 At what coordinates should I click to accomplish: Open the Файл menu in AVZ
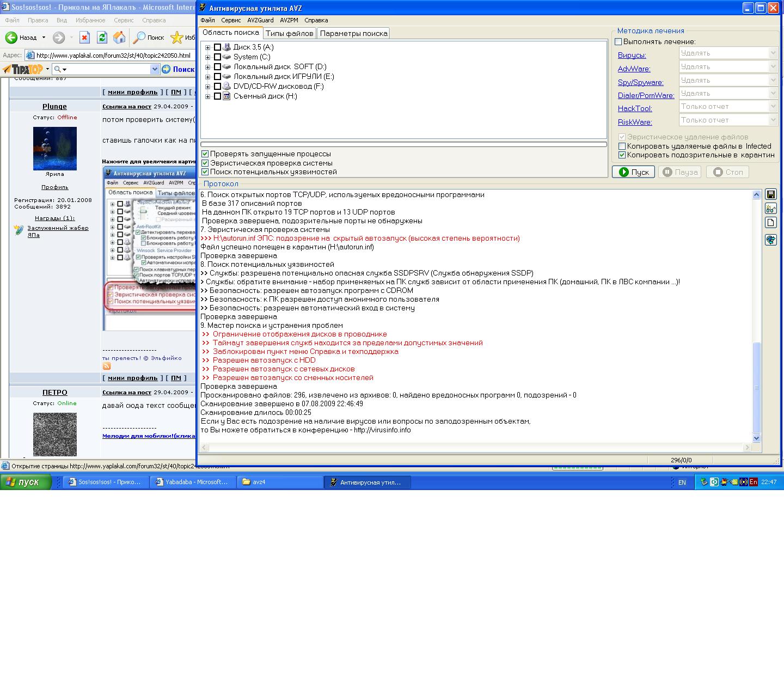click(207, 20)
